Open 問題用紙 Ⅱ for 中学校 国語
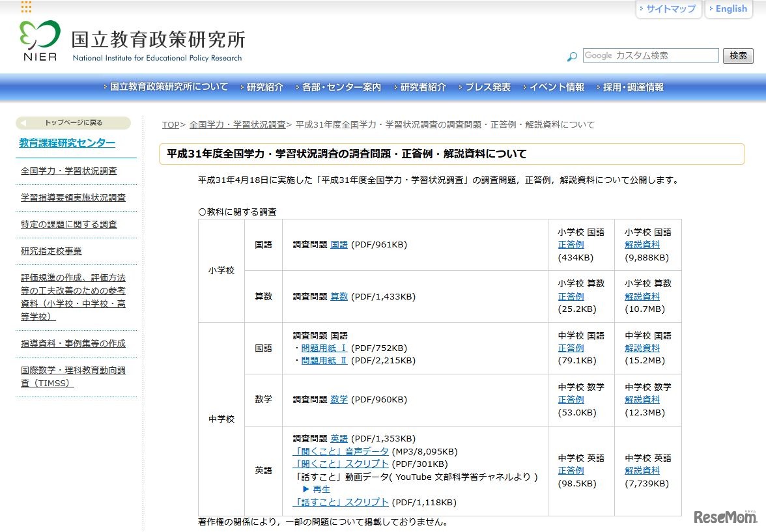Screen dimensions: 766x532 click(324, 361)
